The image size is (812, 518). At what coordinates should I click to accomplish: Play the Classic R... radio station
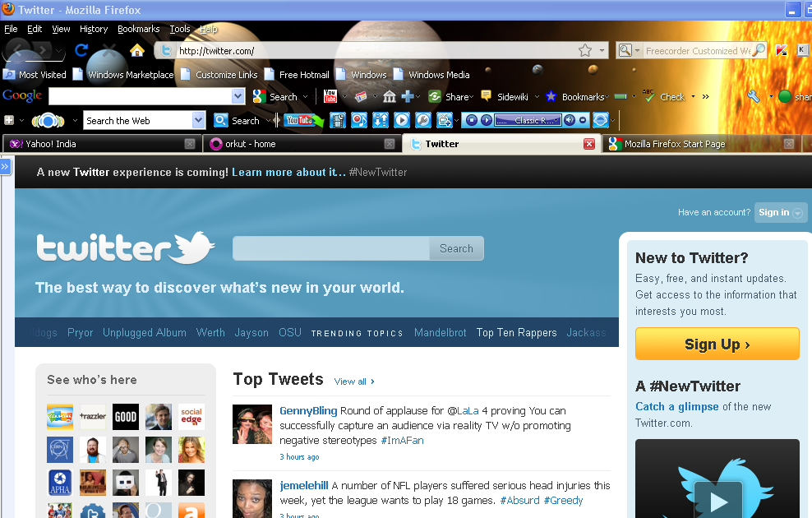(486, 121)
